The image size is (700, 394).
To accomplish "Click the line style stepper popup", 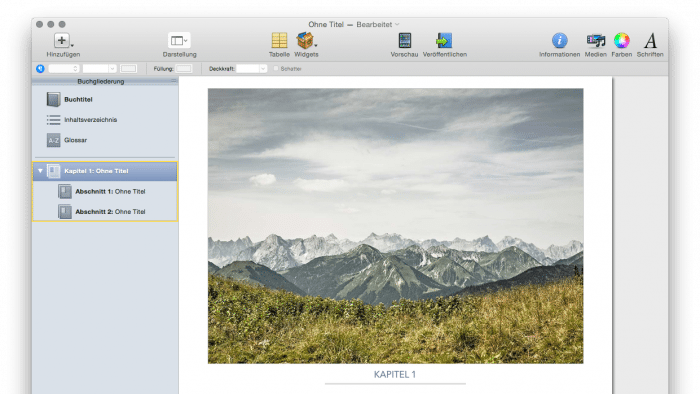I will click(x=64, y=69).
